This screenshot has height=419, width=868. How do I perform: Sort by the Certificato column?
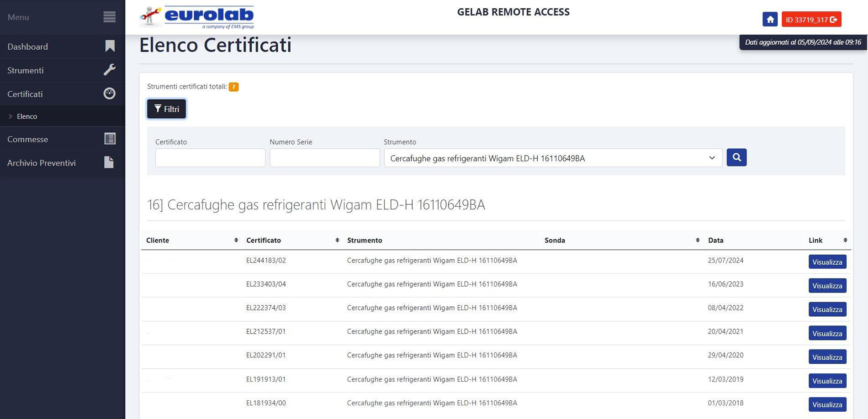tap(292, 240)
